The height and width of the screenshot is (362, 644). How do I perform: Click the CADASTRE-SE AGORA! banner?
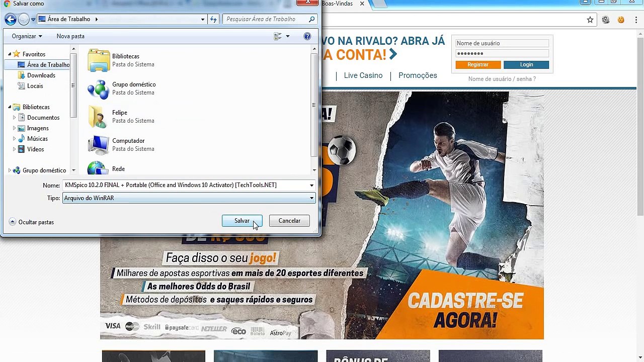coord(465,310)
